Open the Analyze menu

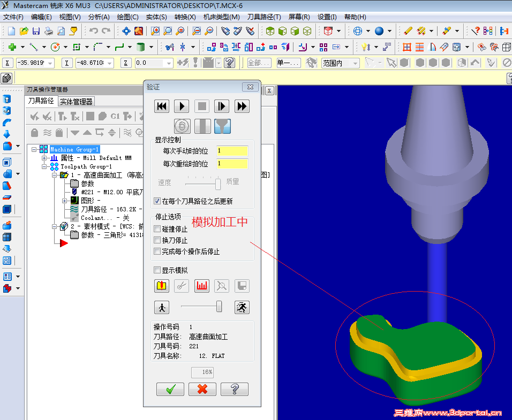[x=99, y=17]
